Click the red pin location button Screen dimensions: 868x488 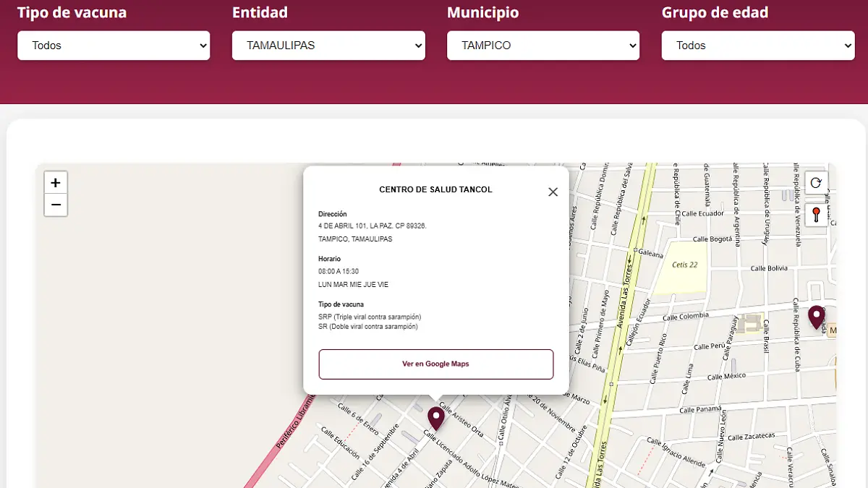click(x=816, y=215)
